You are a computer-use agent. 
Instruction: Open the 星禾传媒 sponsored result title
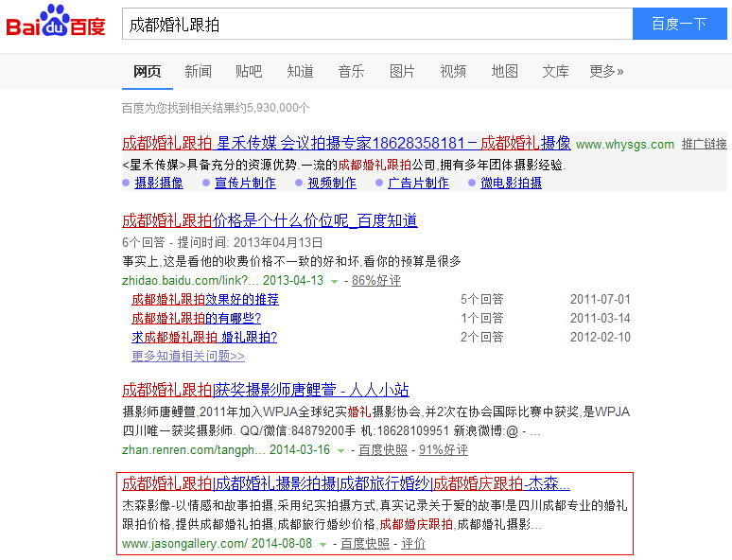click(x=346, y=144)
